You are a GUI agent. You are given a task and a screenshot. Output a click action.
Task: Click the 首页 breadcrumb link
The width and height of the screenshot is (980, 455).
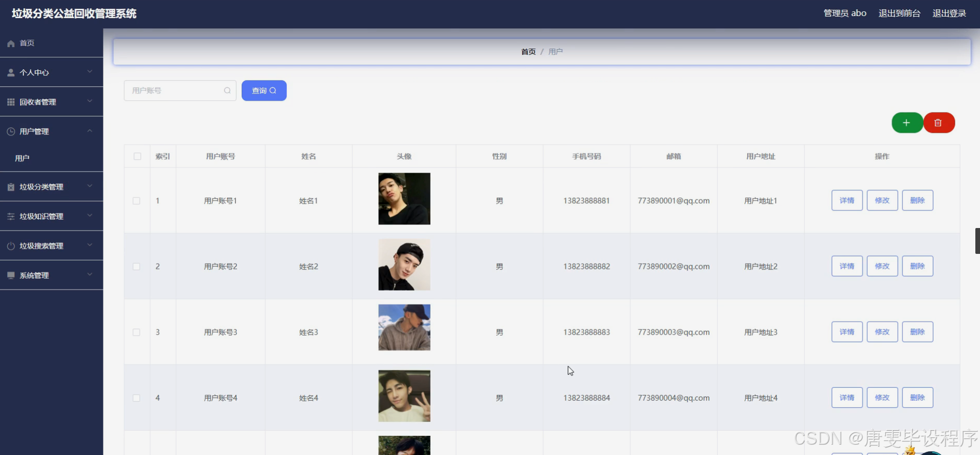tap(528, 52)
